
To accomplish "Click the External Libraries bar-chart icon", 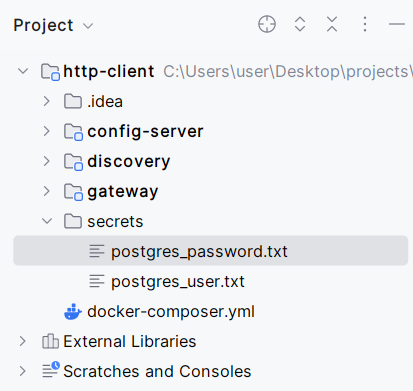I will coord(50,341).
